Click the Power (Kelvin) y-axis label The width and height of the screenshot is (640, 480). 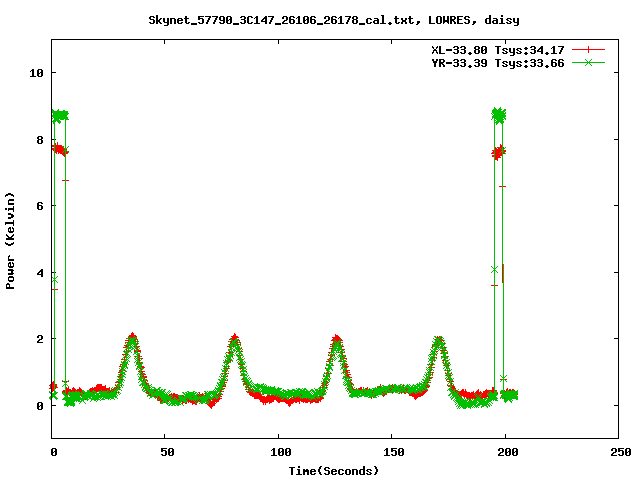pos(10,241)
